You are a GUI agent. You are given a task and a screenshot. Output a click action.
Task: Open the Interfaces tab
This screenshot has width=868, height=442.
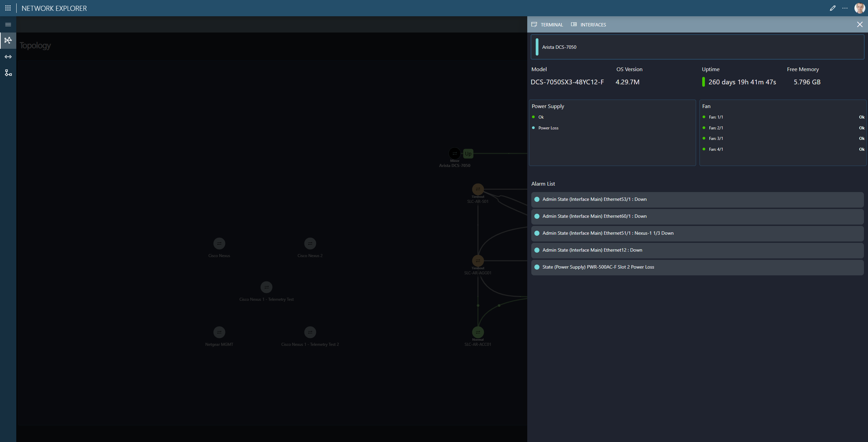point(589,24)
